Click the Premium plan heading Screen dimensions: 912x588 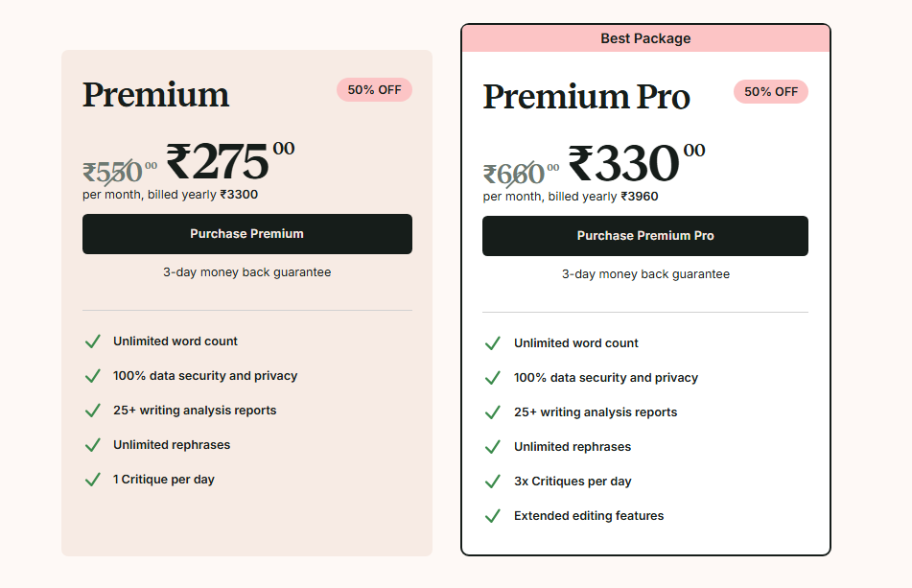click(155, 95)
